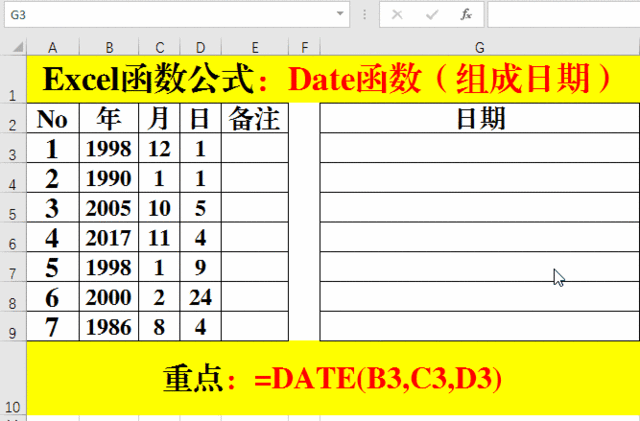Click the Enter checkmark icon in formula bar
Viewport: 640px width, 421px height.
(x=432, y=15)
